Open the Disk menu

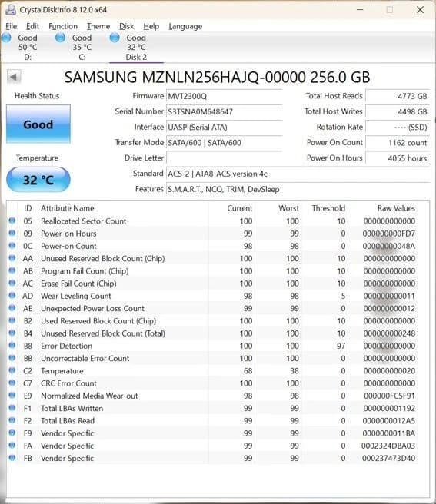click(126, 26)
